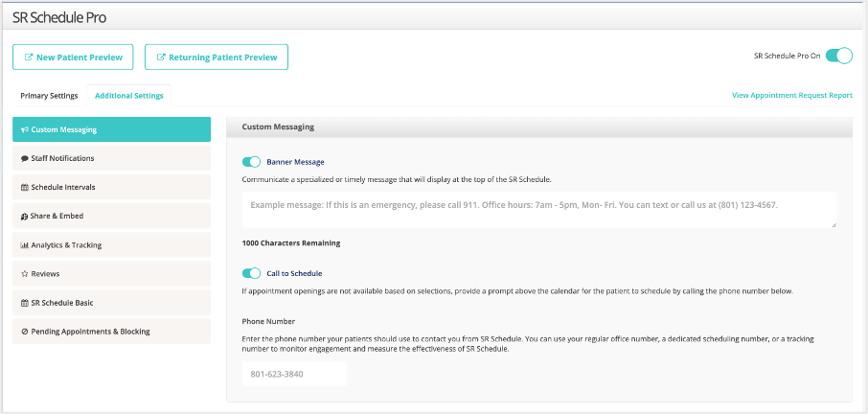Image resolution: width=868 pixels, height=414 pixels.
Task: Open the New Patient Preview
Action: 73,57
